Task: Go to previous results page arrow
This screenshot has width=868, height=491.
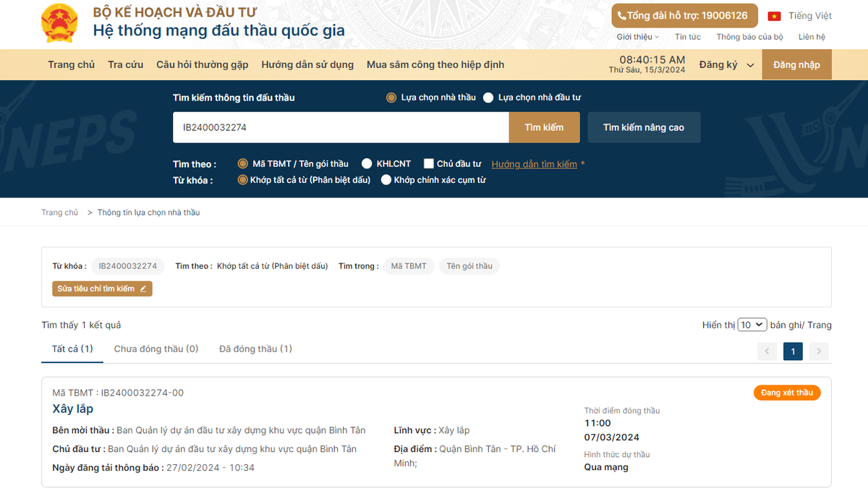Action: pyautogui.click(x=767, y=351)
